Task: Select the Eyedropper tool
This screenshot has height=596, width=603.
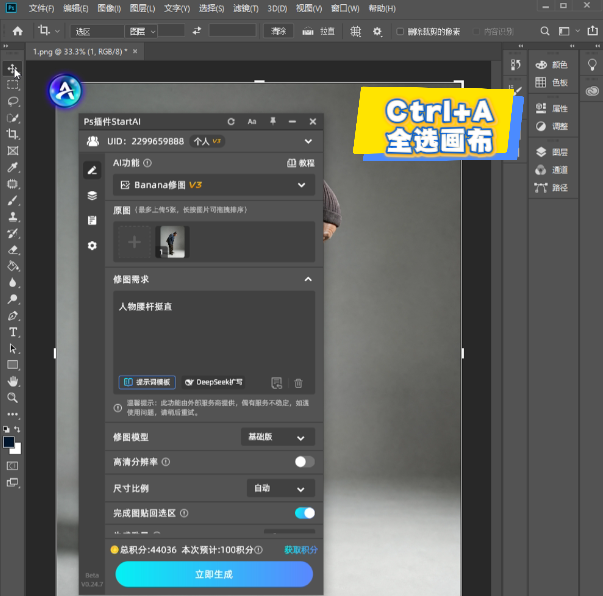Action: (13, 167)
